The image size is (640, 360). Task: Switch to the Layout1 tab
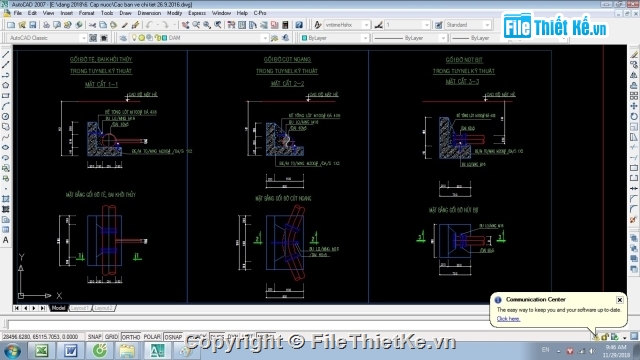pyautogui.click(x=80, y=308)
